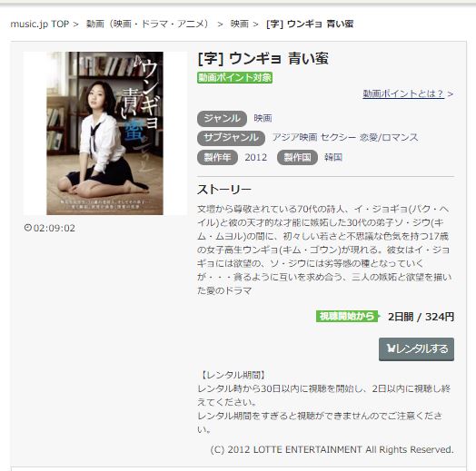
Task: Select the 映画 genre link
Action: tap(263, 118)
